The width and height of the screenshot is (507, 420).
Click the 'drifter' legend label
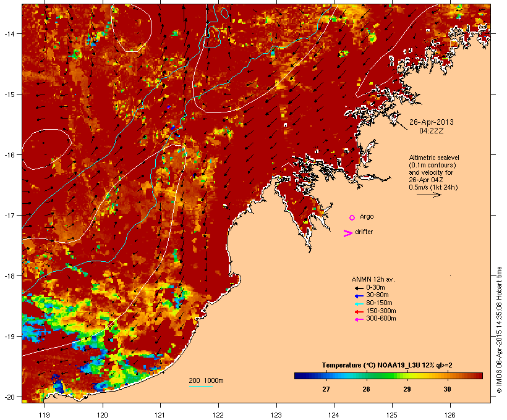tap(364, 232)
